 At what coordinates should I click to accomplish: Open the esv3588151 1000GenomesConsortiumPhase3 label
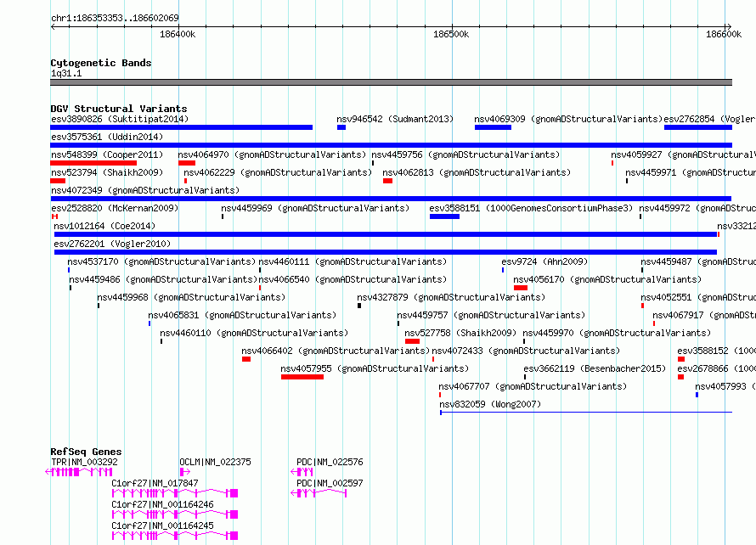coord(531,208)
